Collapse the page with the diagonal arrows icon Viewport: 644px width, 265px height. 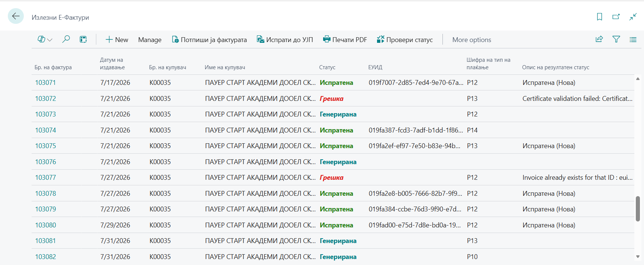(633, 17)
